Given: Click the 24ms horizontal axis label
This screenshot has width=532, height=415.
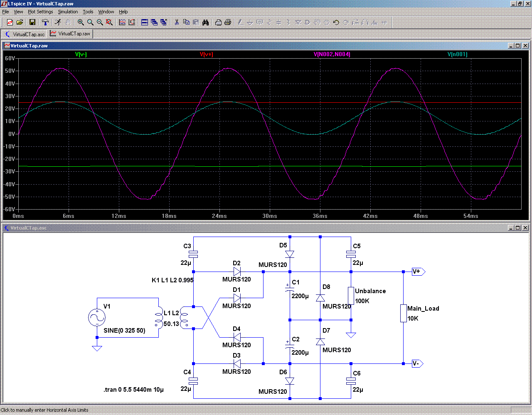Looking at the screenshot, I should click(x=219, y=216).
